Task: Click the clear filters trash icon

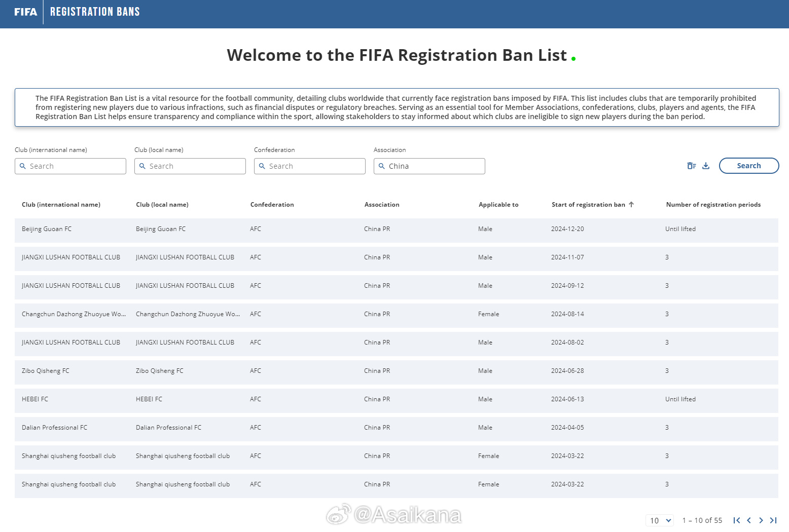Action: pos(691,166)
